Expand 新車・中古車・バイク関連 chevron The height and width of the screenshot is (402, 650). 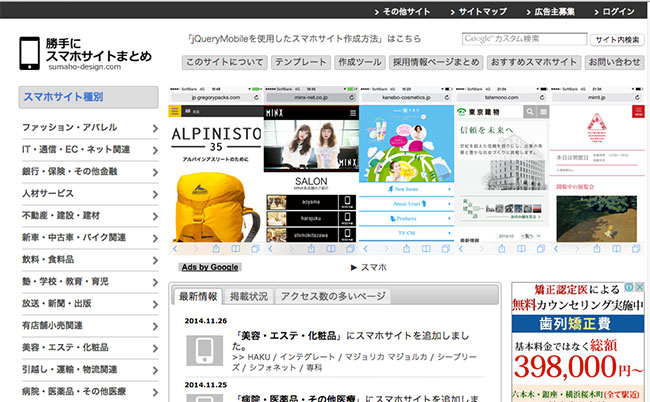(x=155, y=238)
